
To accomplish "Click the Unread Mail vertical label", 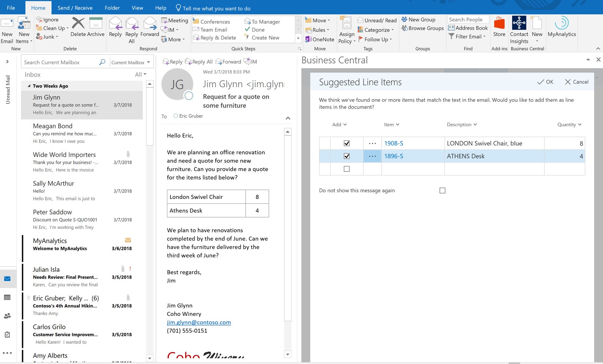I will click(8, 90).
